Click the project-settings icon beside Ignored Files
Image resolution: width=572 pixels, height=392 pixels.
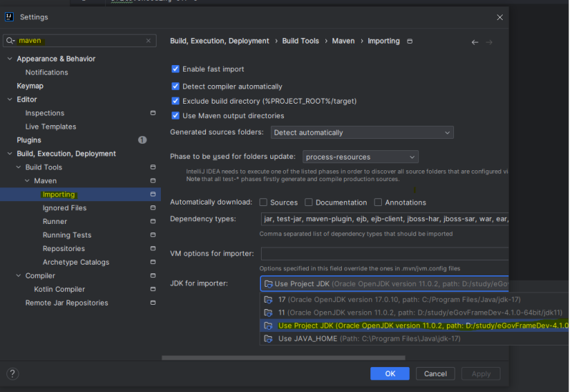pos(153,207)
